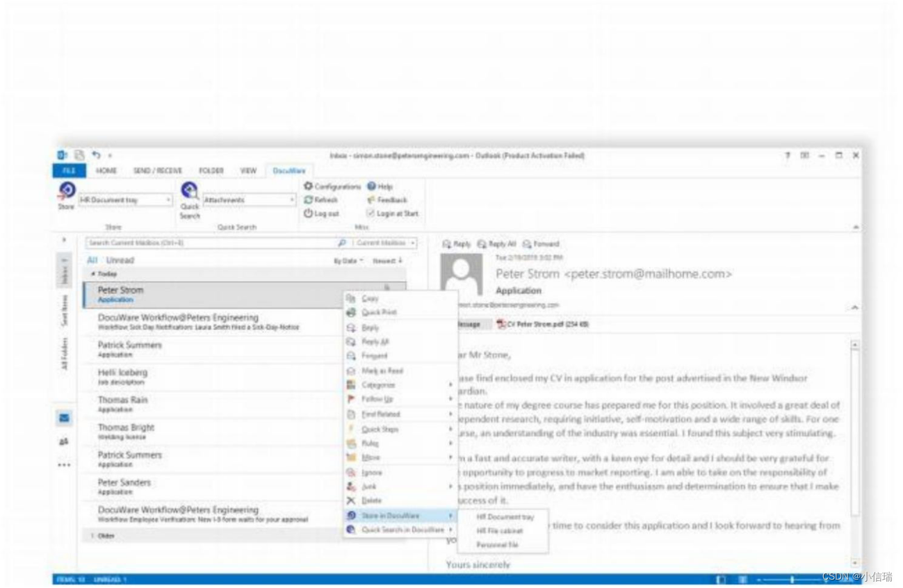The image size is (903, 588).
Task: Open the By Date arrangement dropdown
Action: tap(349, 261)
